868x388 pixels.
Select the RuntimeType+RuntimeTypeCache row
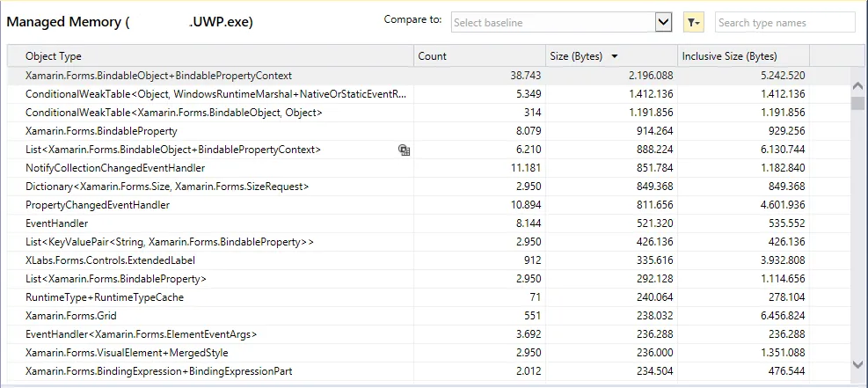pyautogui.click(x=105, y=297)
